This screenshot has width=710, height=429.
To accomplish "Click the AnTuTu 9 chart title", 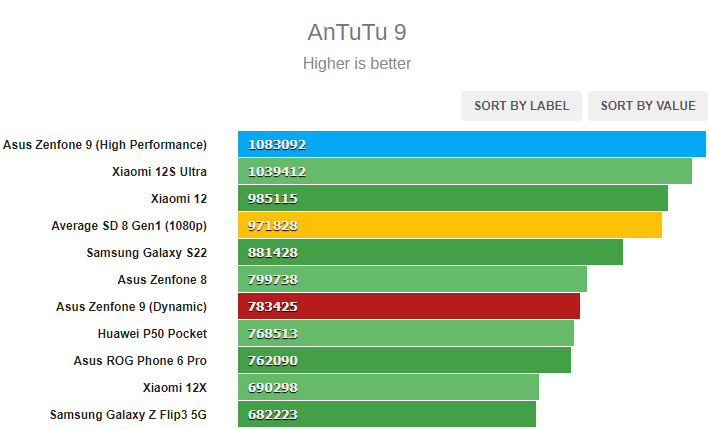I will [x=357, y=32].
